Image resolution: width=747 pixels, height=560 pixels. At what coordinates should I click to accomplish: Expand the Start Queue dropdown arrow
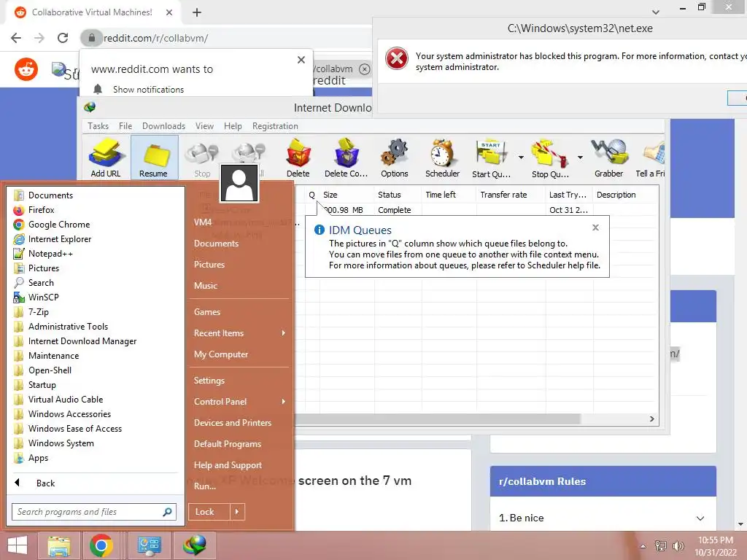[x=521, y=157]
